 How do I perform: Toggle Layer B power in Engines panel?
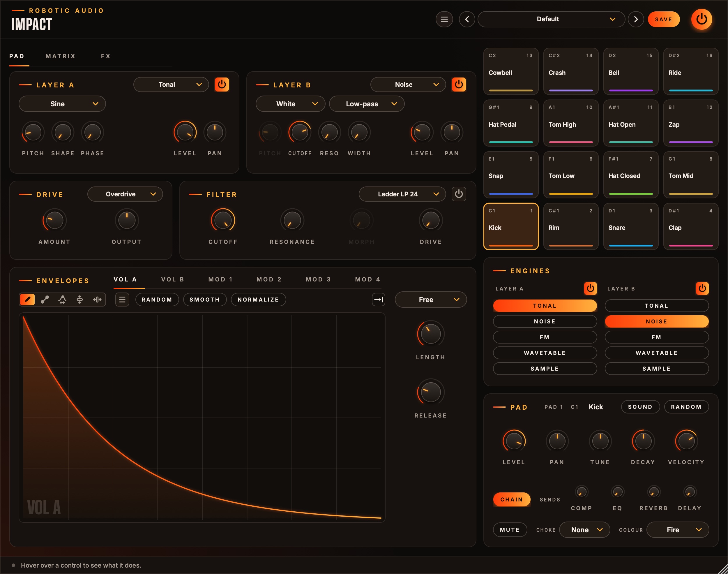click(702, 288)
